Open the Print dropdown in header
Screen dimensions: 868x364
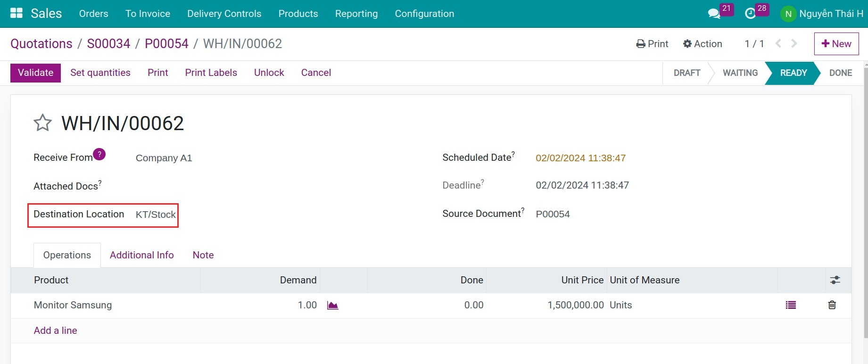[652, 44]
